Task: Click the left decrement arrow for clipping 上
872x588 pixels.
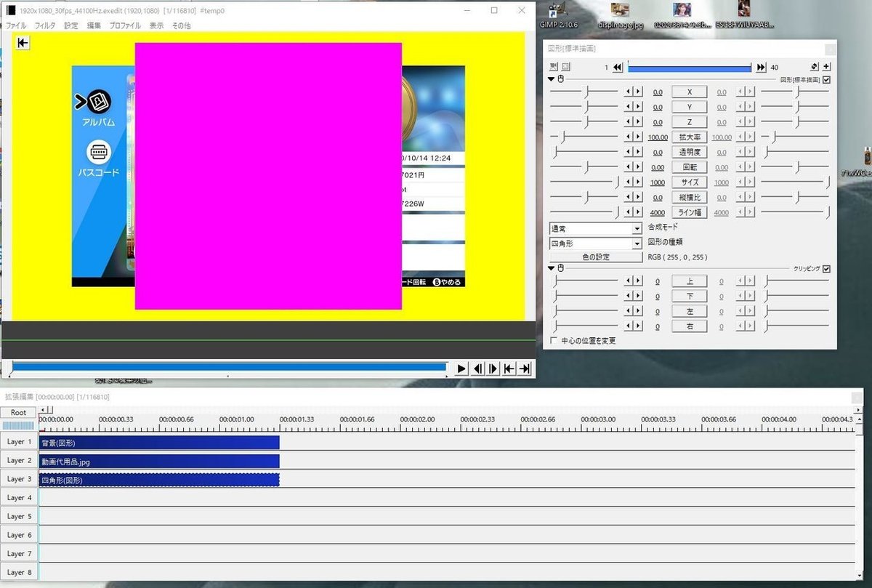Action: (x=630, y=281)
